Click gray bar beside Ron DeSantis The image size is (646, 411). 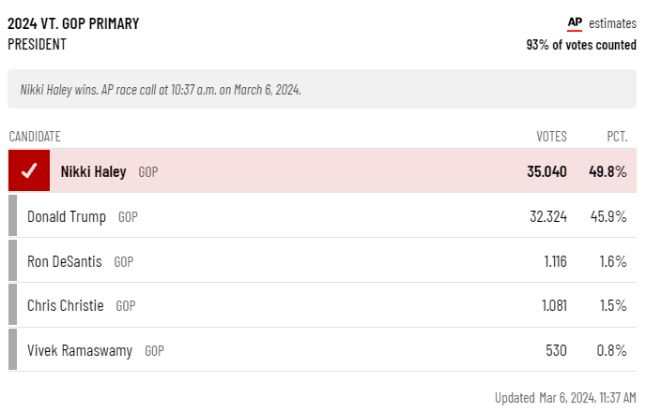pyautogui.click(x=13, y=261)
